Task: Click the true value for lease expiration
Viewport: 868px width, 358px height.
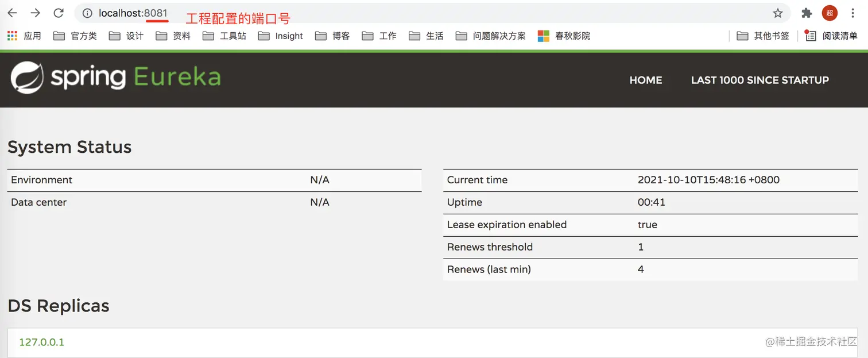Action: (648, 225)
